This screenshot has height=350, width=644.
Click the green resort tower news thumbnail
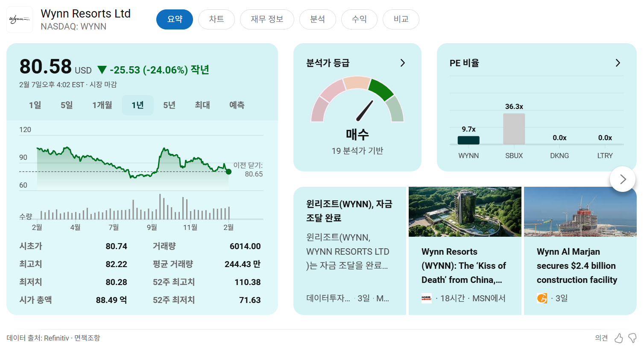coord(465,212)
